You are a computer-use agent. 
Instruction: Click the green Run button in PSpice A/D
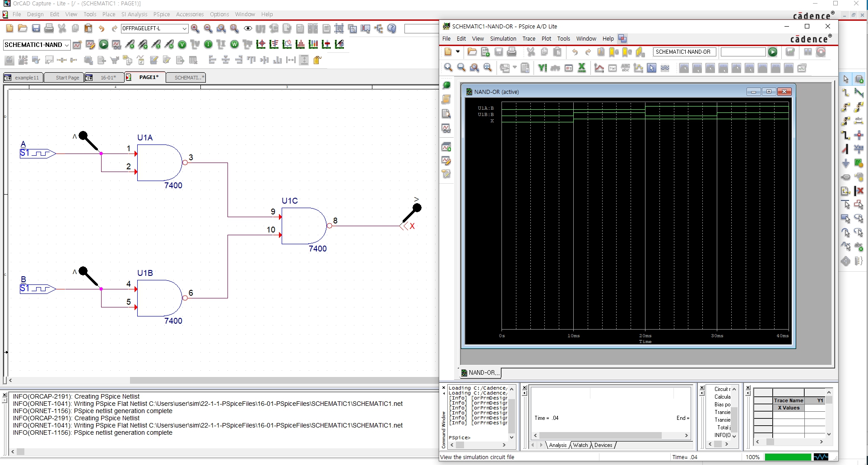tap(773, 52)
